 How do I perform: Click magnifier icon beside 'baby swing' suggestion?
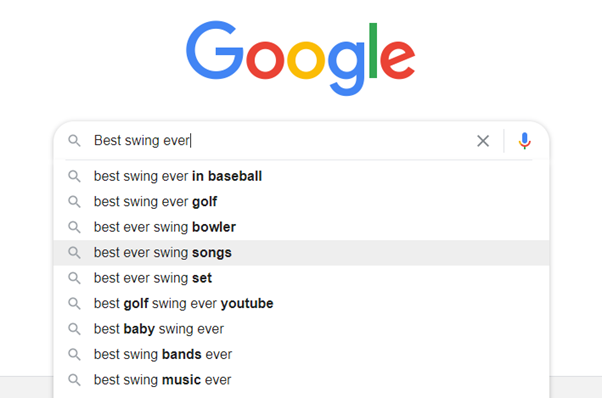pos(74,329)
